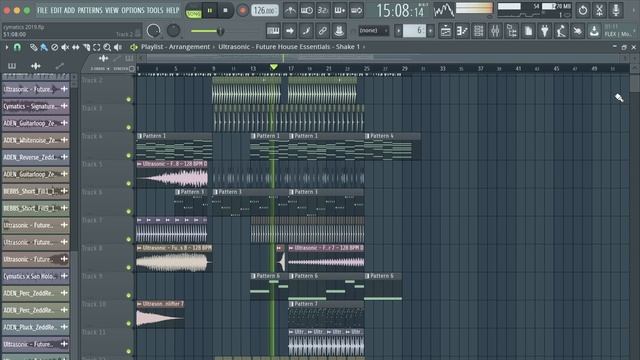Screen dimensions: 640x360
Task: Open the OPTIONS menu
Action: point(133,10)
